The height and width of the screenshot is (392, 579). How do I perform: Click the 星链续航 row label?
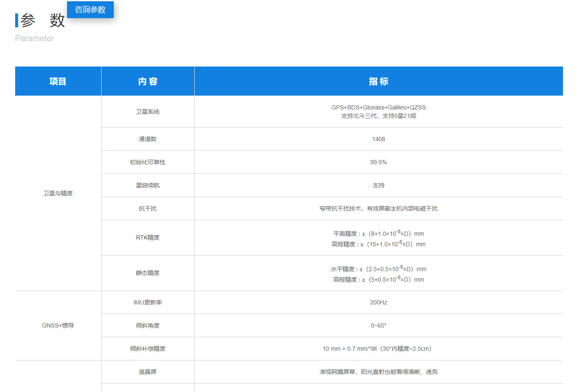[147, 185]
